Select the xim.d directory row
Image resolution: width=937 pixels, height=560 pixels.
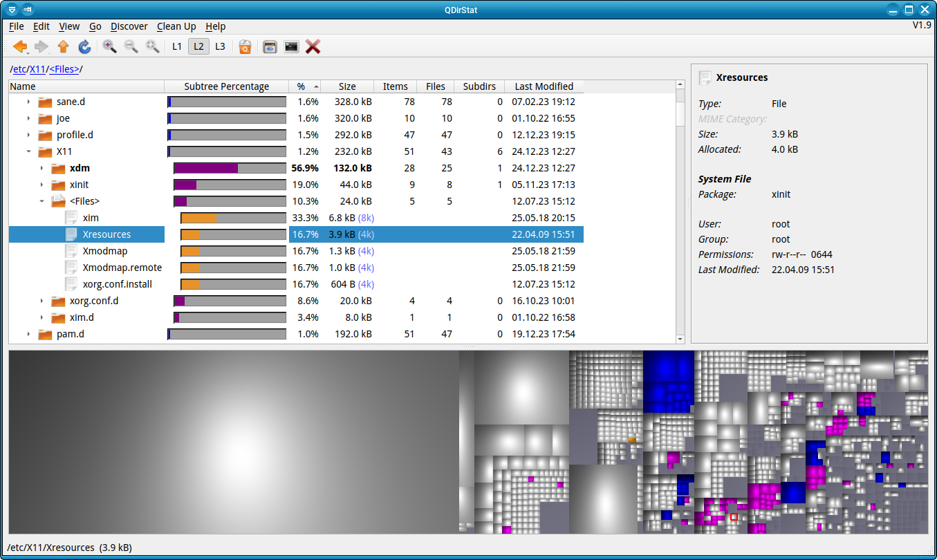(296, 317)
